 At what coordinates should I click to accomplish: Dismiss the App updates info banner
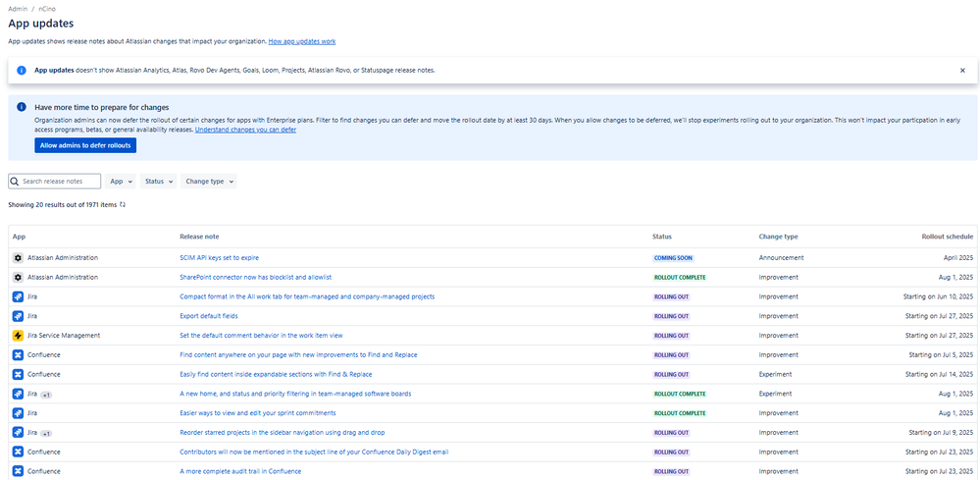[962, 71]
